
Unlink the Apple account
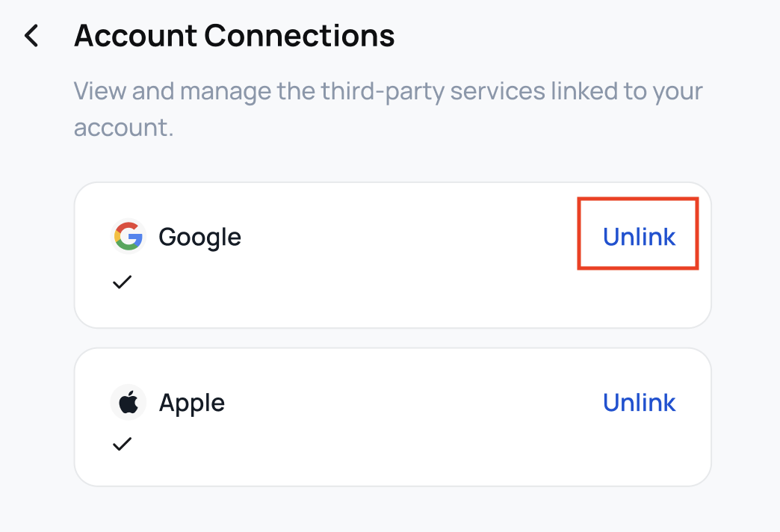[x=639, y=403]
